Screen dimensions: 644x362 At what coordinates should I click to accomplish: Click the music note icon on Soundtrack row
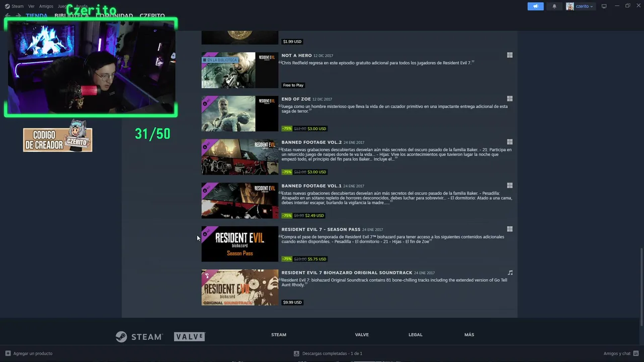[x=510, y=273]
